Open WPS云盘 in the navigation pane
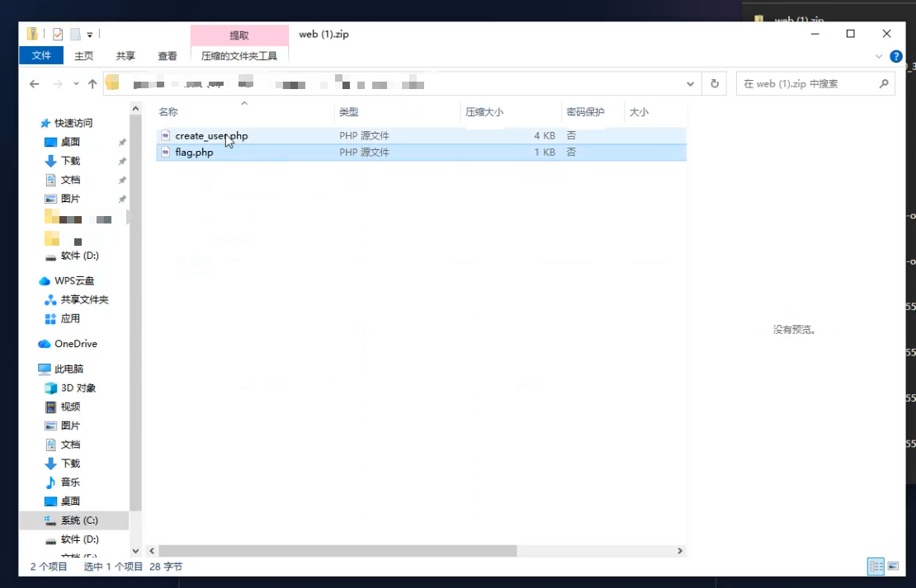 (x=74, y=281)
